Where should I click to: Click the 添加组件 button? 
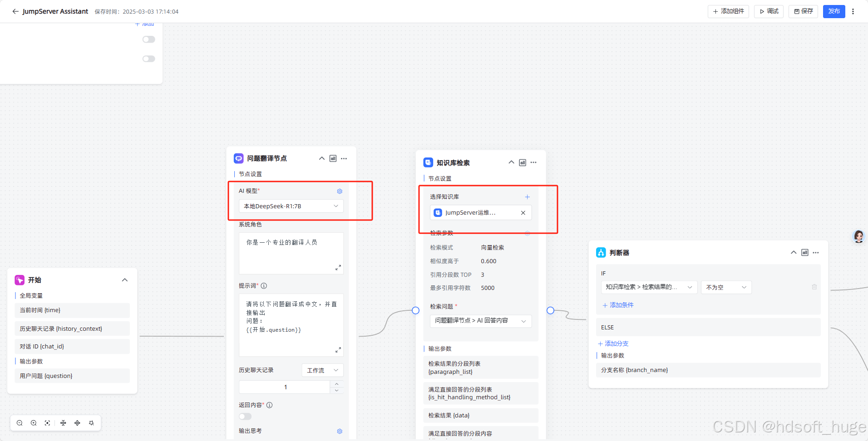(x=729, y=11)
